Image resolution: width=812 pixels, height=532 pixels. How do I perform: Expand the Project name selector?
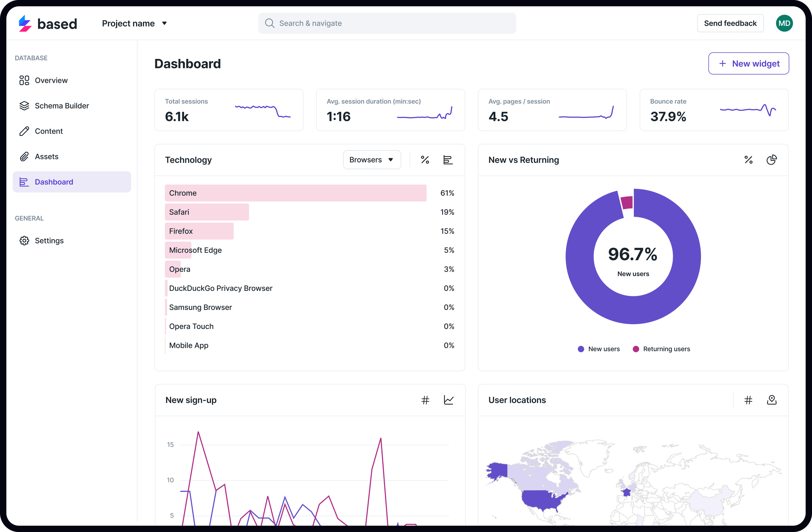click(x=134, y=23)
